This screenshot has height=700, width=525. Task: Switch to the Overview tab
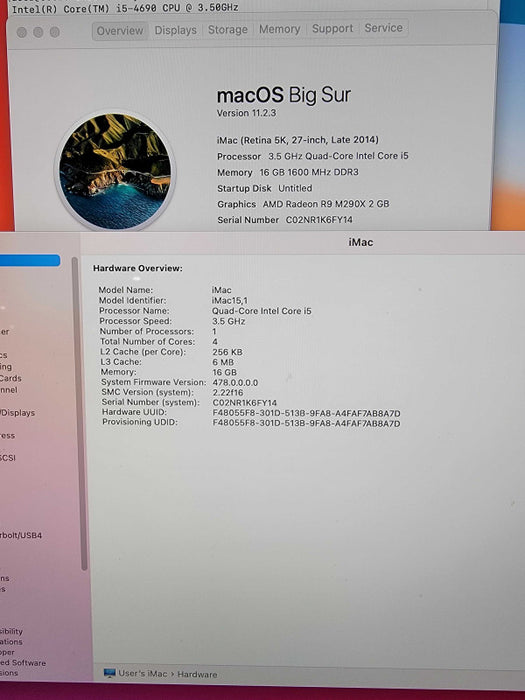[120, 31]
